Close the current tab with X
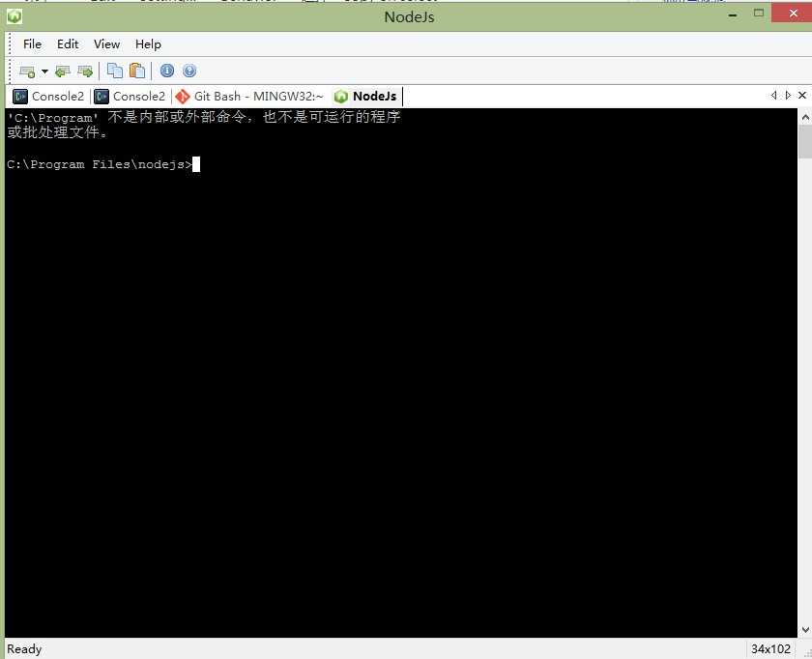 802,96
